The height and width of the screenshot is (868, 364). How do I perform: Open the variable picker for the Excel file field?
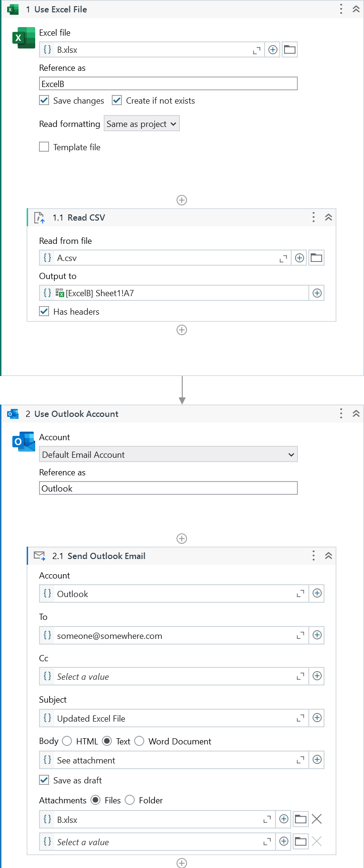point(272,49)
